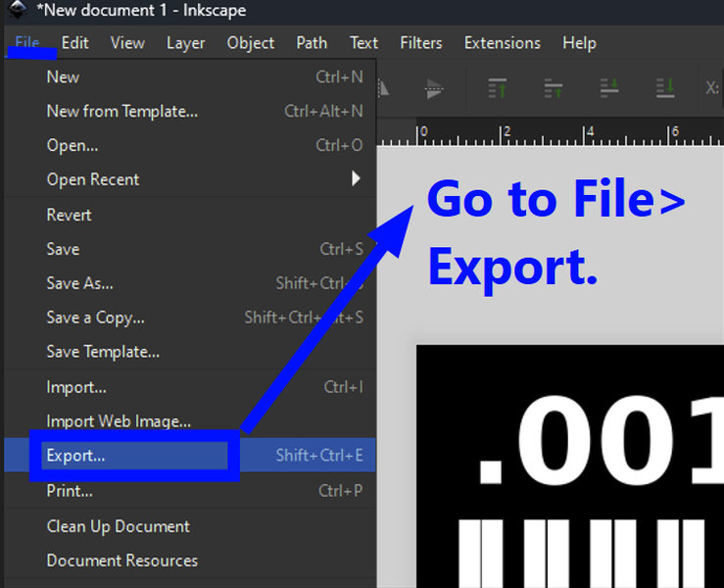
Task: Select New from Template... entry
Action: click(190, 112)
